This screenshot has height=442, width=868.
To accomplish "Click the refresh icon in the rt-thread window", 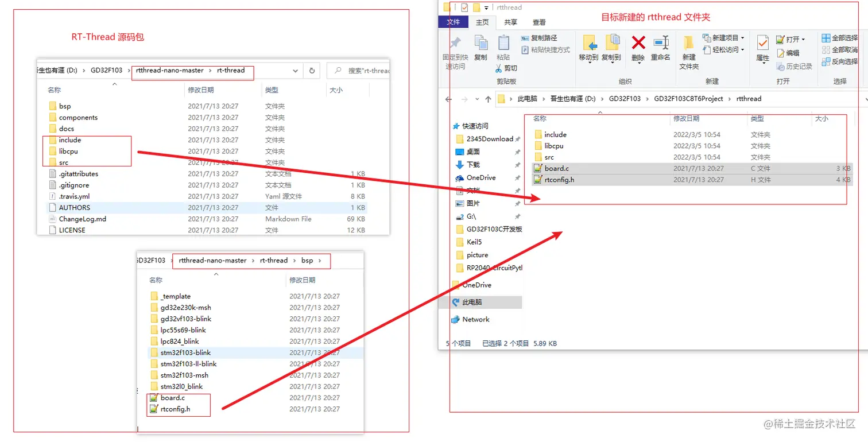I will click(x=312, y=71).
